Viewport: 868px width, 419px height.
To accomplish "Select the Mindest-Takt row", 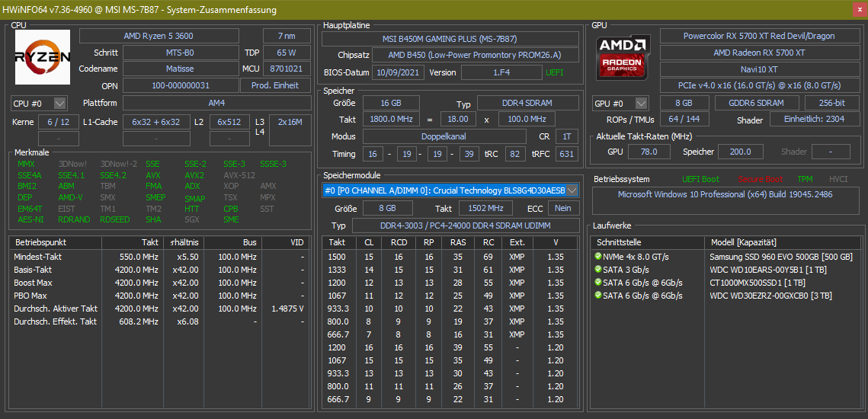I will click(x=159, y=257).
